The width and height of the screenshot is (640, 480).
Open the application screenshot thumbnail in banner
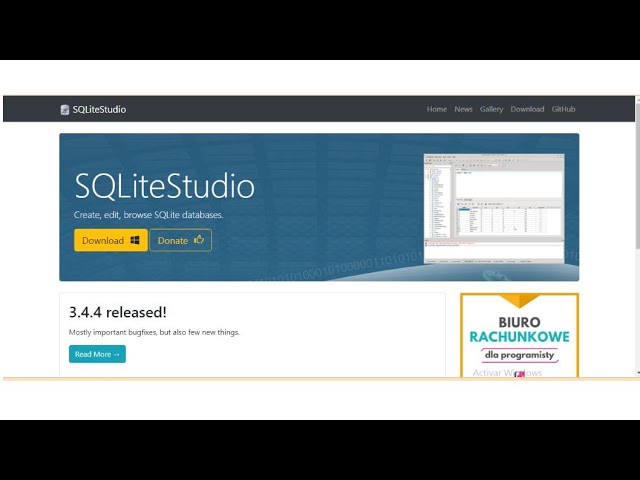(x=494, y=209)
